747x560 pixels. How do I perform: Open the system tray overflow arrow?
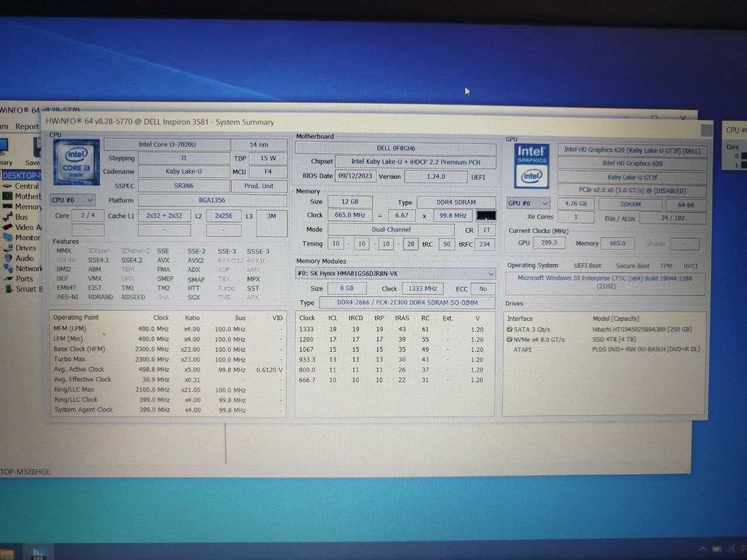(x=703, y=549)
